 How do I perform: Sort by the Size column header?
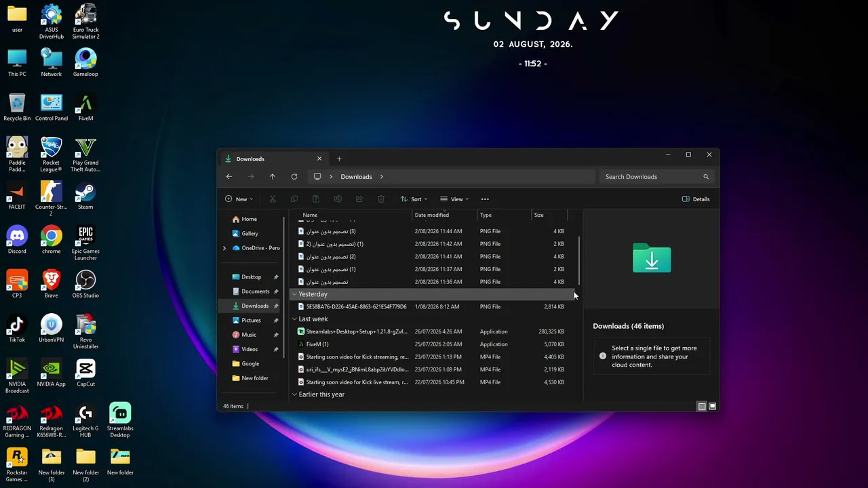[x=549, y=215]
